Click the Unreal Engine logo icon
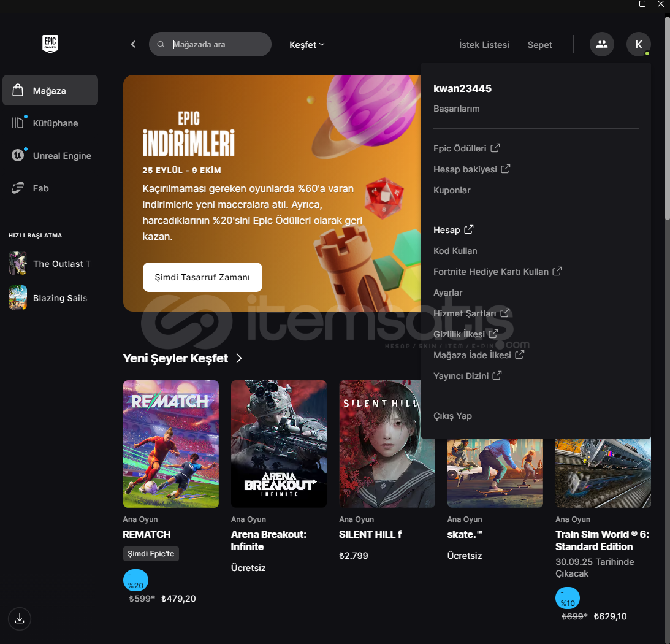Screen dimensions: 670x644 pyautogui.click(x=18, y=155)
